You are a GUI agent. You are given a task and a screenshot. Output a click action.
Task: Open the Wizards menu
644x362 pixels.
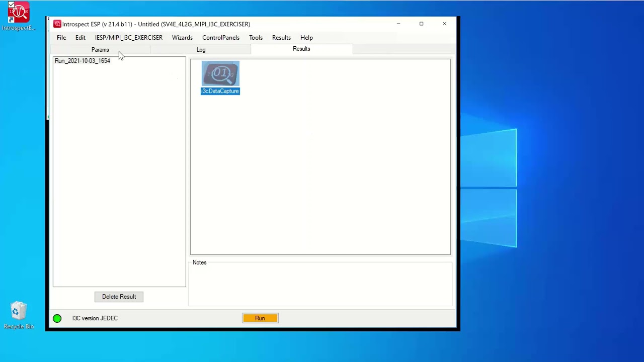point(182,38)
